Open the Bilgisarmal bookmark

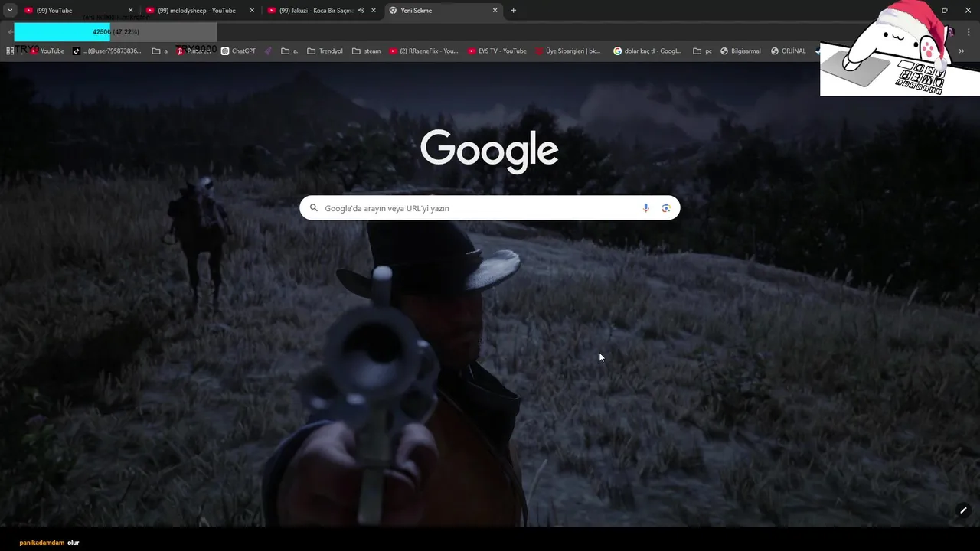740,51
